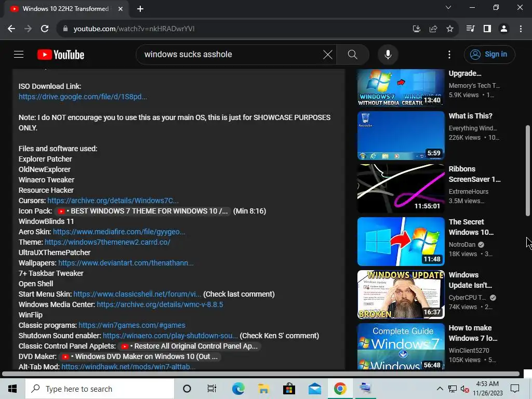This screenshot has width=532, height=399.
Task: Click the horizontal page scrollbar
Action: point(261,374)
